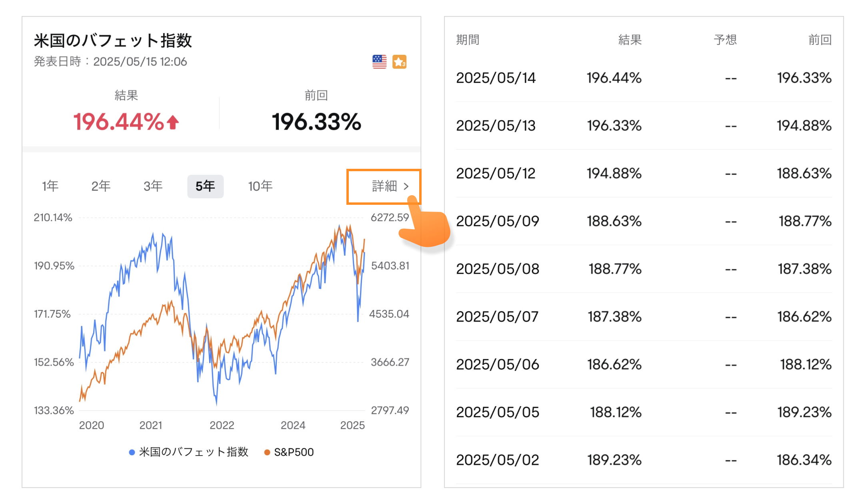
Task: Open the history list via 詳細 chevron
Action: point(406,186)
